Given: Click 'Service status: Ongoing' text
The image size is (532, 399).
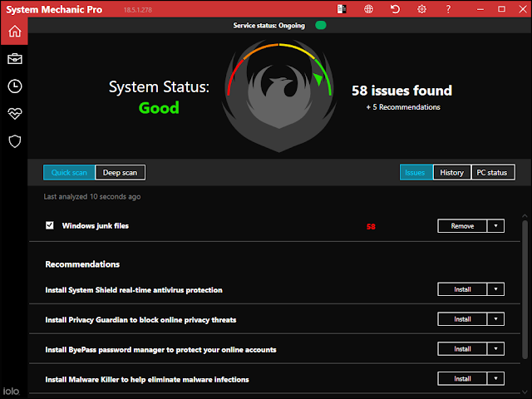Looking at the screenshot, I should click(268, 26).
